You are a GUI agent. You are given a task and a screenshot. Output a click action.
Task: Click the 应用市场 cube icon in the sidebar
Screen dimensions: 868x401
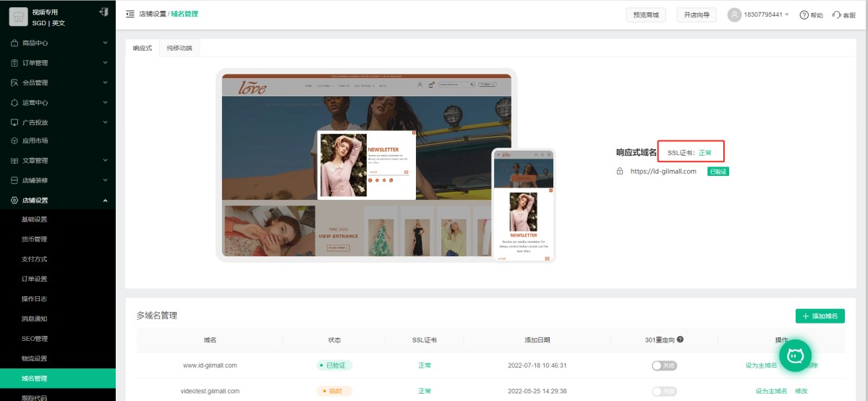pyautogui.click(x=14, y=141)
